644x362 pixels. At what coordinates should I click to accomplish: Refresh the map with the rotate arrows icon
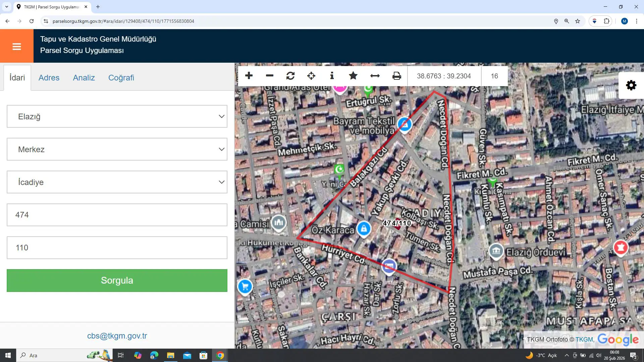point(290,76)
